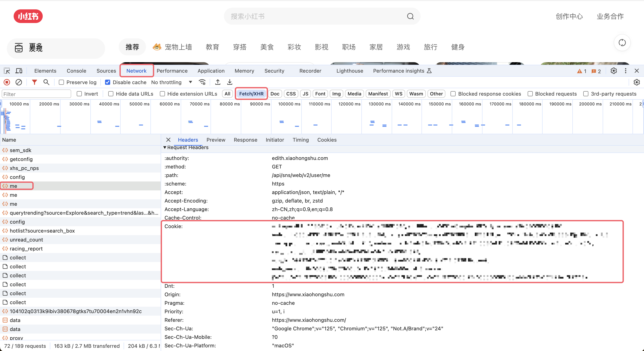Filter requests by All type
Screen dimensions: 644x351
coord(227,94)
